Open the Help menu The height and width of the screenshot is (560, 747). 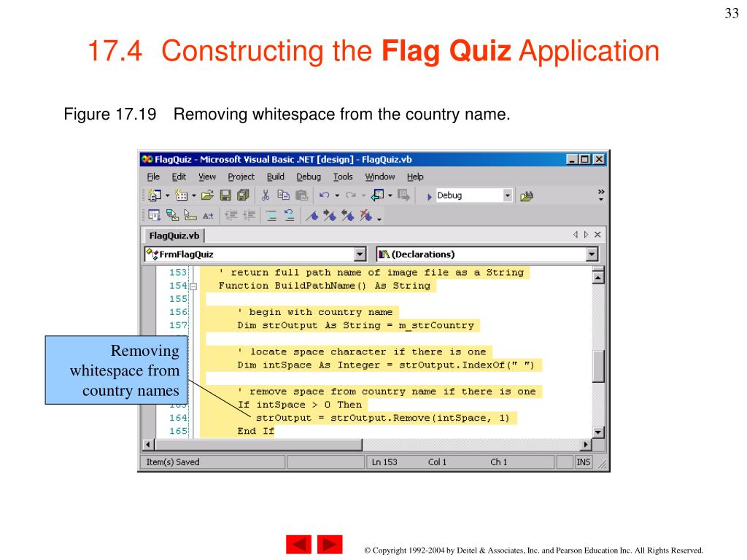click(415, 176)
